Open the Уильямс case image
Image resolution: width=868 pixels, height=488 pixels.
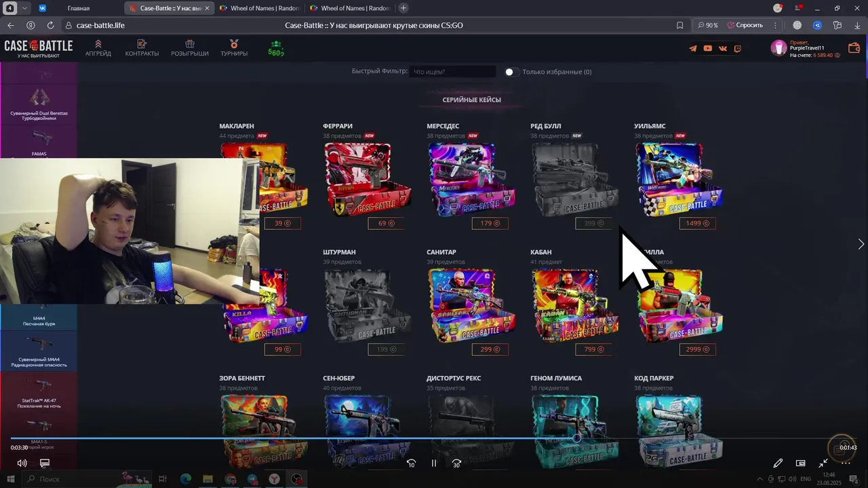pos(678,179)
